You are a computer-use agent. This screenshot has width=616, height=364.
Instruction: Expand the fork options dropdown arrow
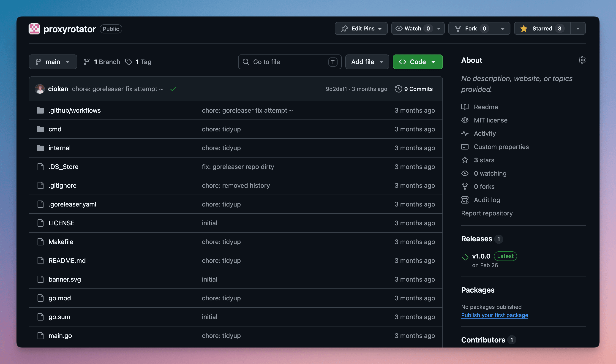(x=502, y=29)
